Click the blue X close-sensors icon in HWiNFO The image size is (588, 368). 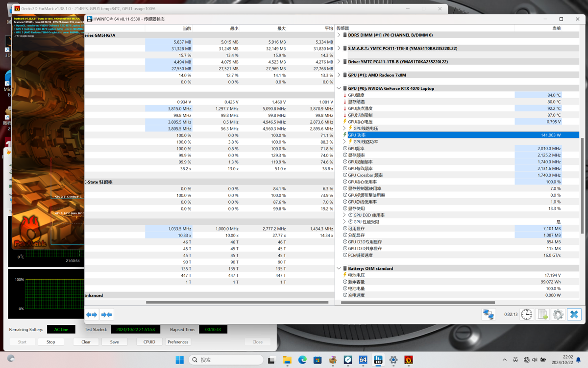[574, 315]
